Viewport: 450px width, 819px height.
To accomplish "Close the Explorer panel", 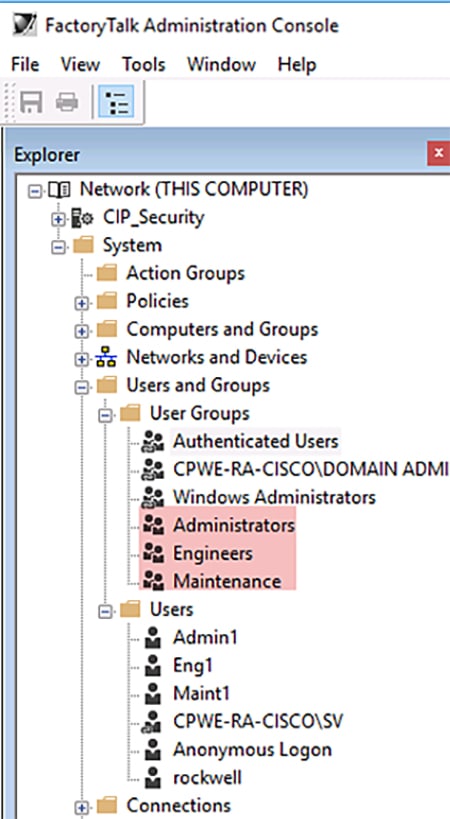I will 439,154.
